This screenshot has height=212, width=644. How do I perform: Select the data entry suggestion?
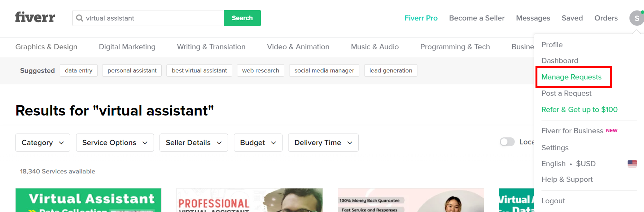coord(79,70)
